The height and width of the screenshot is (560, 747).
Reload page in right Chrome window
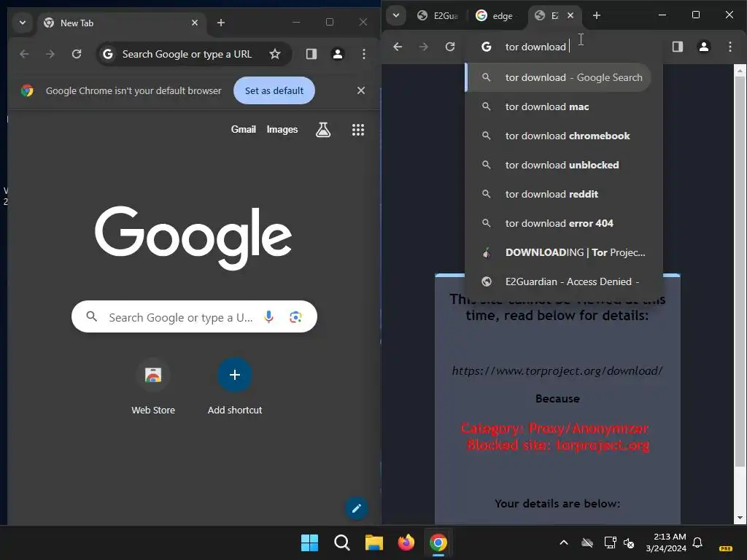449,47
